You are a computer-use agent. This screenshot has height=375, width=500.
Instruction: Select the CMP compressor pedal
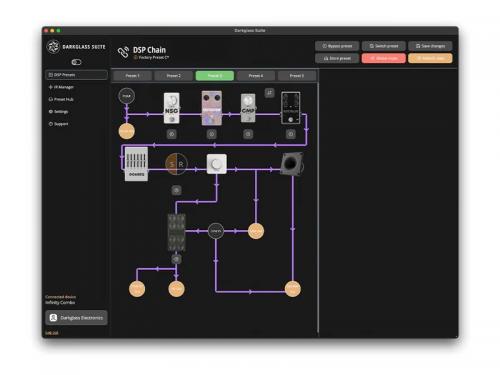click(248, 108)
